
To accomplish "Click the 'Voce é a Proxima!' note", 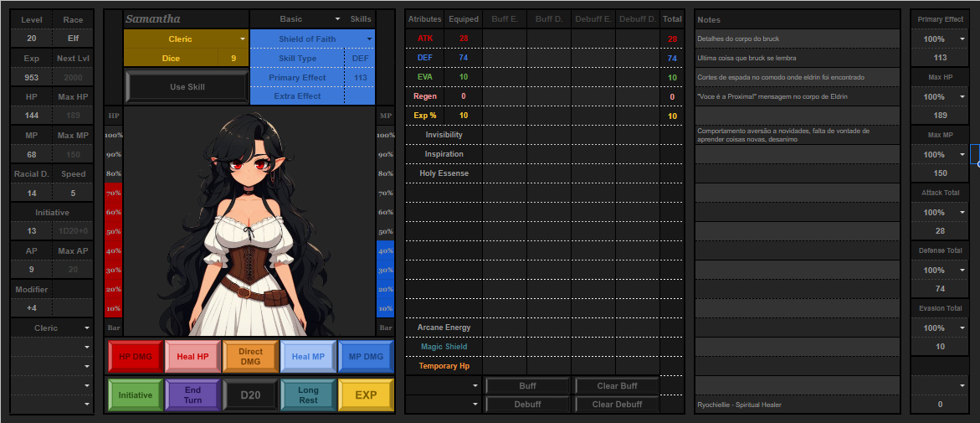I will pyautogui.click(x=797, y=97).
